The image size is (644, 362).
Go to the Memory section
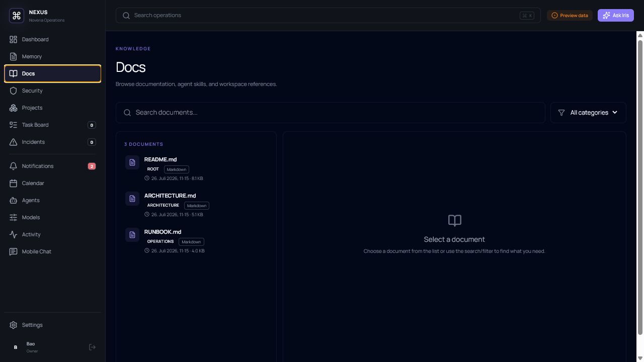click(53, 56)
